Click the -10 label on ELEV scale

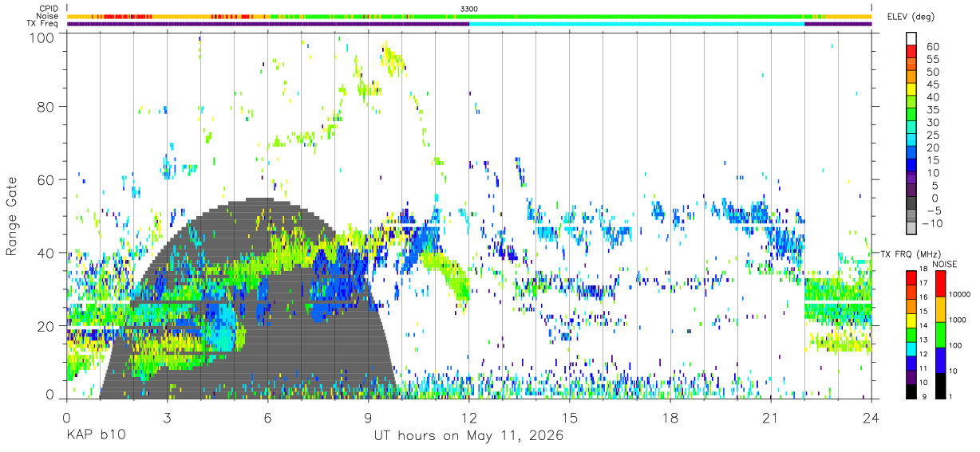pos(931,223)
